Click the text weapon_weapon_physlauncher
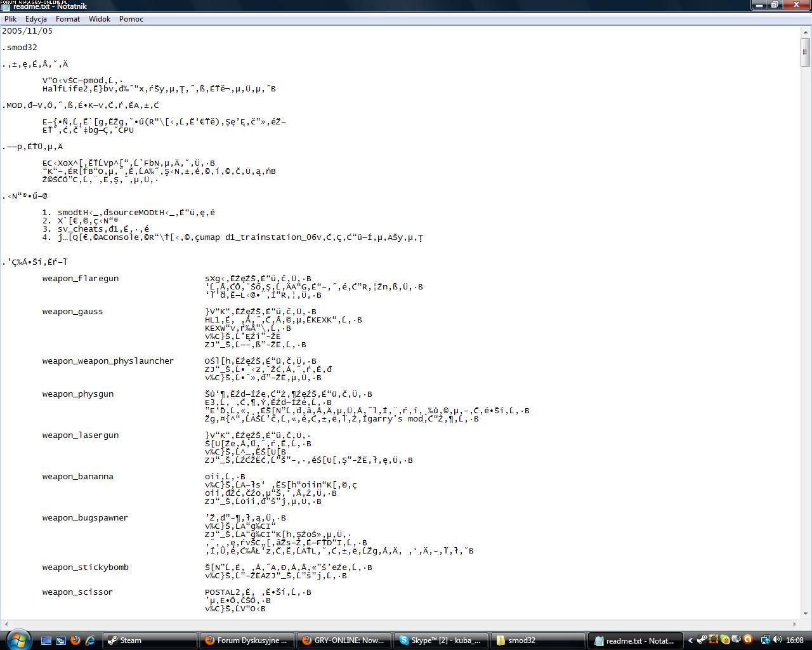Screen dimensions: 812x650 pos(108,361)
